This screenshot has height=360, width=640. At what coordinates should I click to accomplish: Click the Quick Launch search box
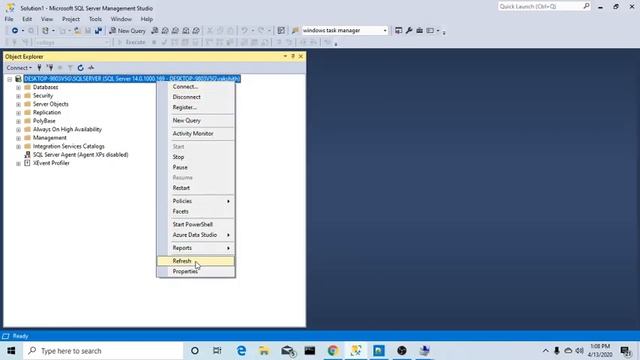544,6
